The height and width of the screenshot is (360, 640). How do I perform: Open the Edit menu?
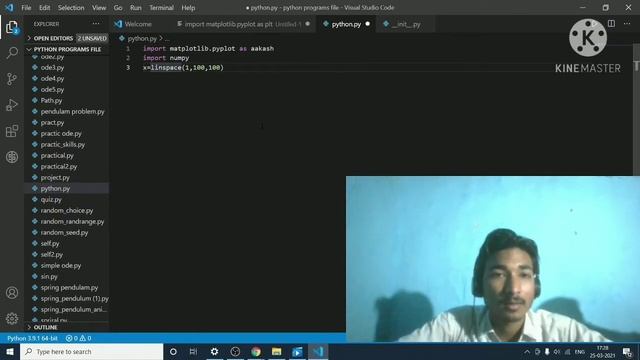[44, 7]
